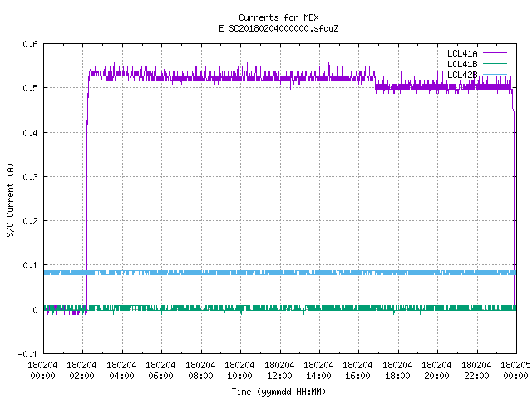
Task: Click the x-axis tick 180204 10:00
Action: [x=239, y=370]
